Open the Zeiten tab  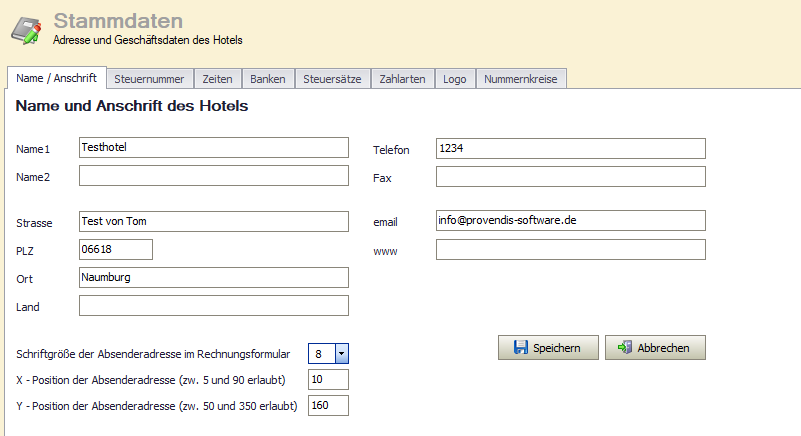(x=217, y=79)
